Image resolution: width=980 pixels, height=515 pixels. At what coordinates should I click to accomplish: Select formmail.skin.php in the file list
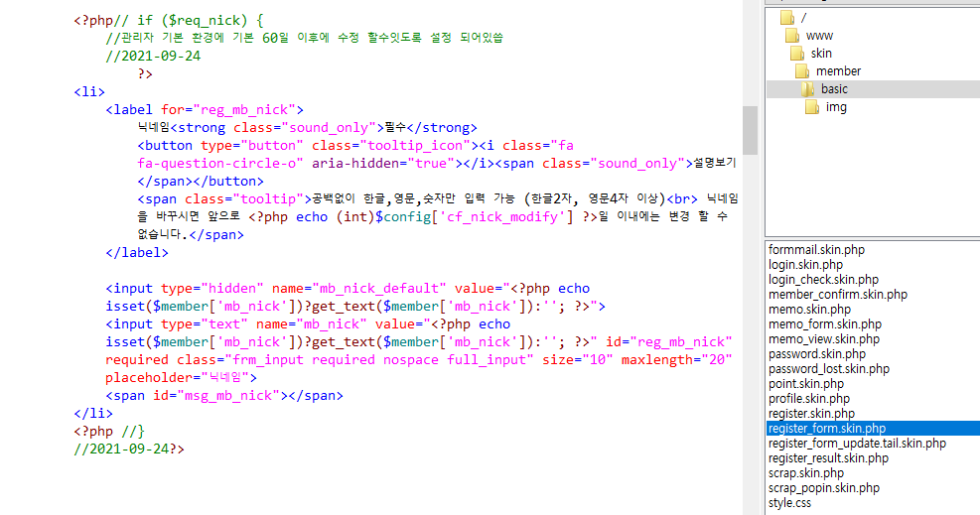(x=816, y=250)
